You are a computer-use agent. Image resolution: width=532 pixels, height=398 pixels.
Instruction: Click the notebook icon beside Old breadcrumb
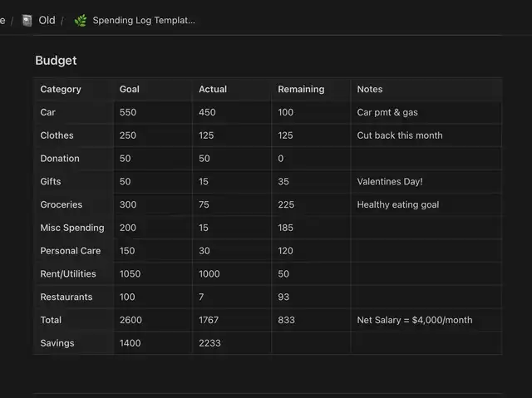coord(27,20)
